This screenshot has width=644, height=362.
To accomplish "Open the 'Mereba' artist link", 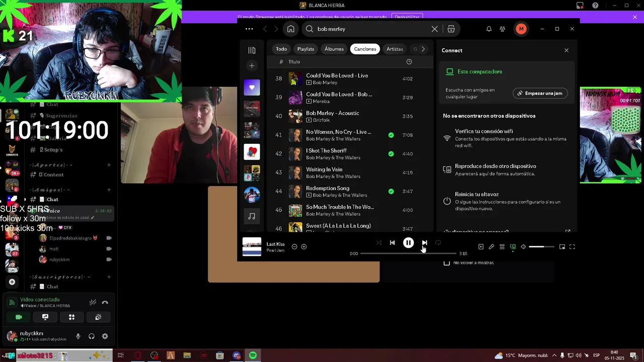I will (x=322, y=101).
